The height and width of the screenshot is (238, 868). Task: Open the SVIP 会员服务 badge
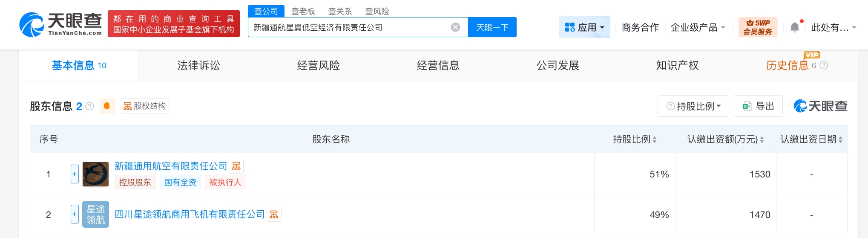pyautogui.click(x=758, y=27)
